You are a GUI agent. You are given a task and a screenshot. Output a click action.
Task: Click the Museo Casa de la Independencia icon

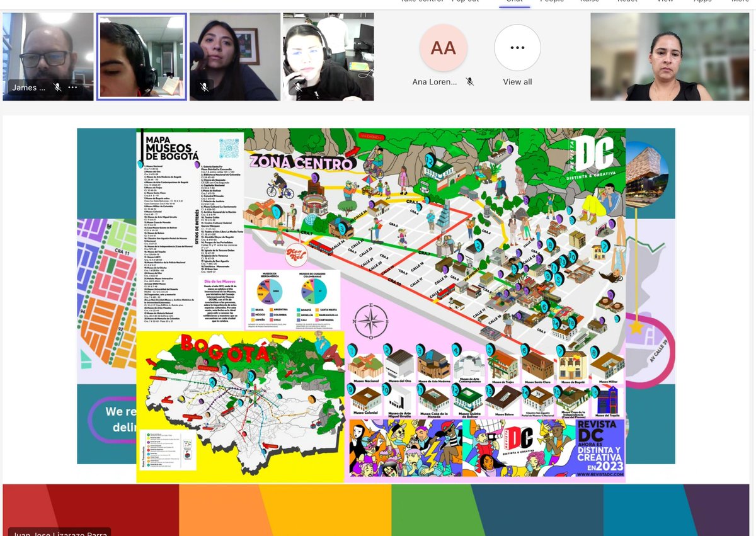(x=572, y=399)
